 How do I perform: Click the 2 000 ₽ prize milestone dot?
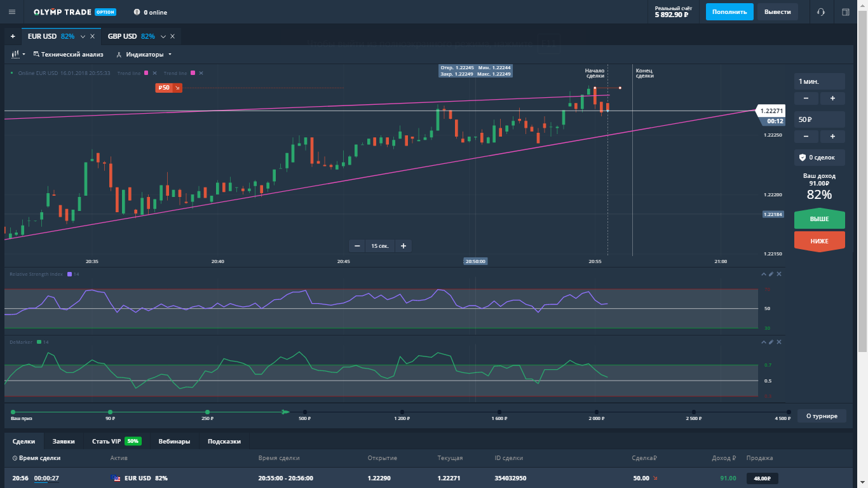click(596, 412)
